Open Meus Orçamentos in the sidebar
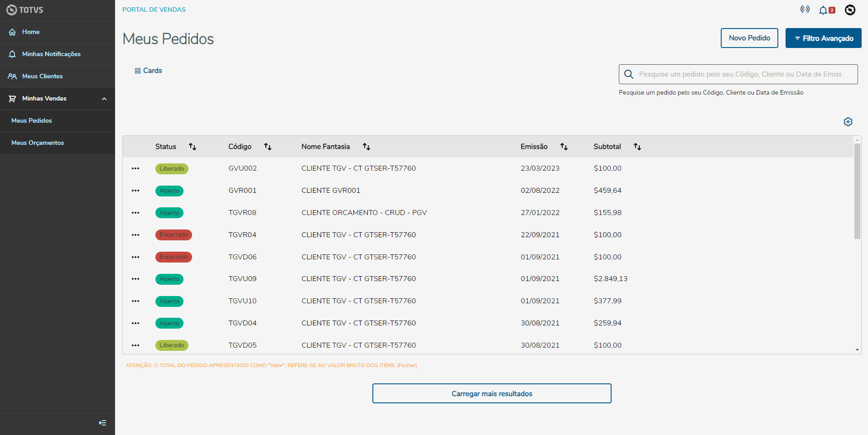Image resolution: width=868 pixels, height=435 pixels. point(38,143)
